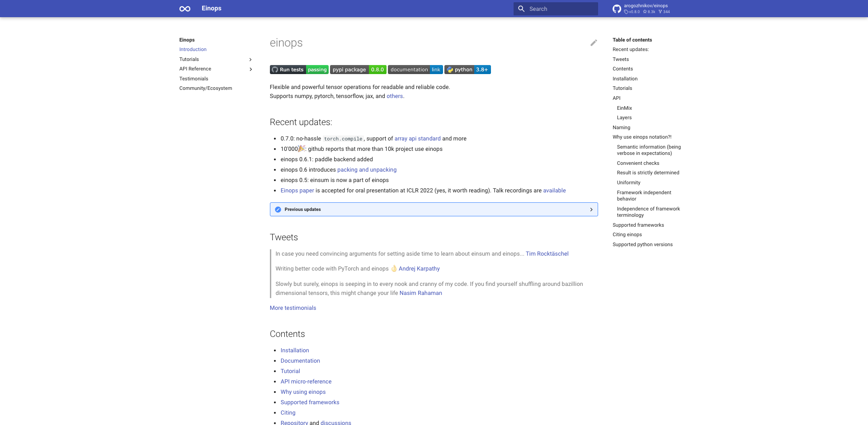Click the 'Run tests passing' badge

(x=299, y=70)
